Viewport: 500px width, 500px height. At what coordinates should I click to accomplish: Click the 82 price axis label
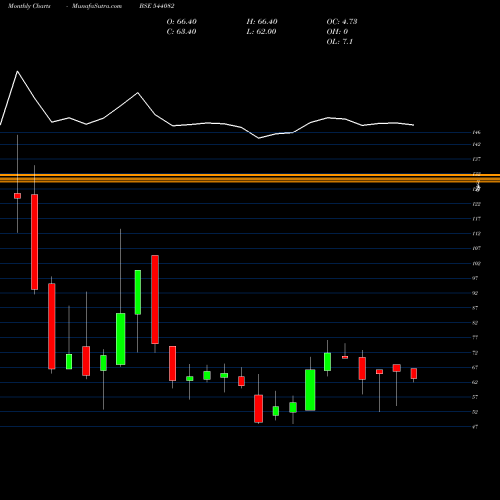click(475, 323)
